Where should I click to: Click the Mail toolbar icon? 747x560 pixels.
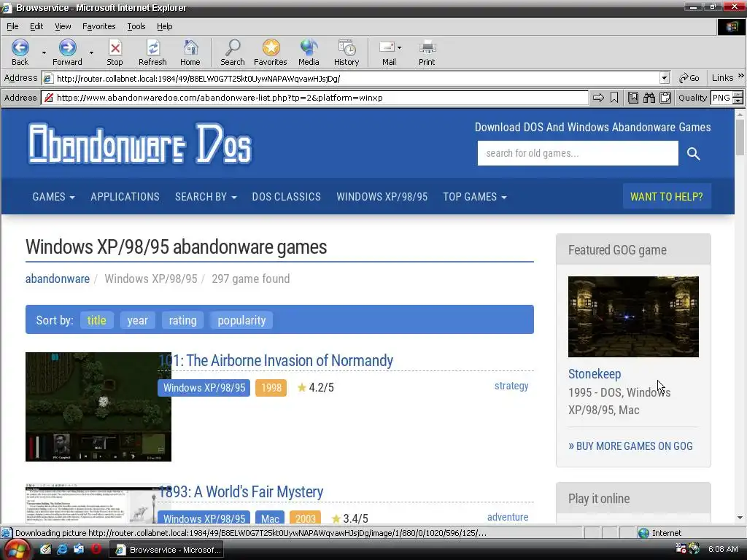387,47
